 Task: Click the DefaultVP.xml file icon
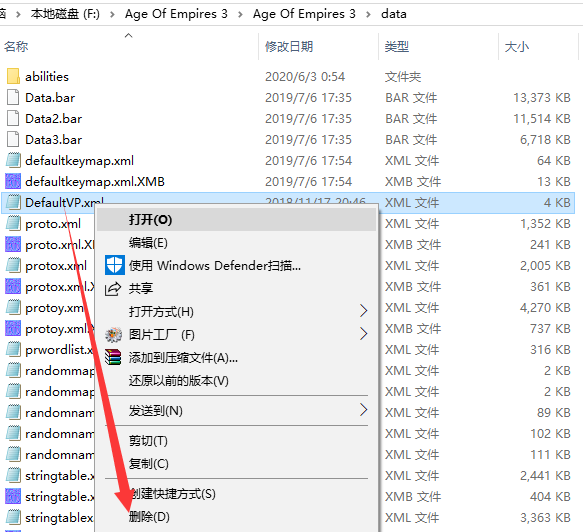(x=13, y=203)
